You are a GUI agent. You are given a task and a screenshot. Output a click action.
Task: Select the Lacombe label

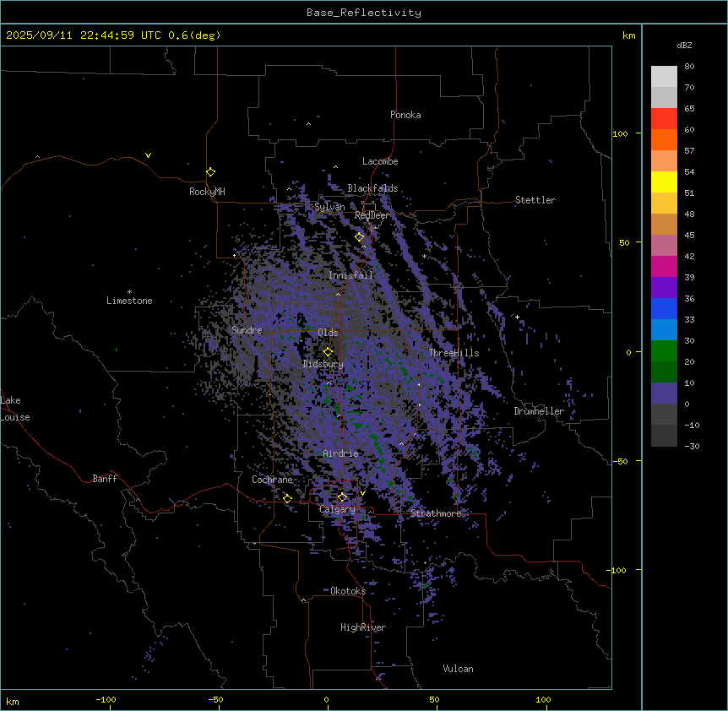click(380, 161)
